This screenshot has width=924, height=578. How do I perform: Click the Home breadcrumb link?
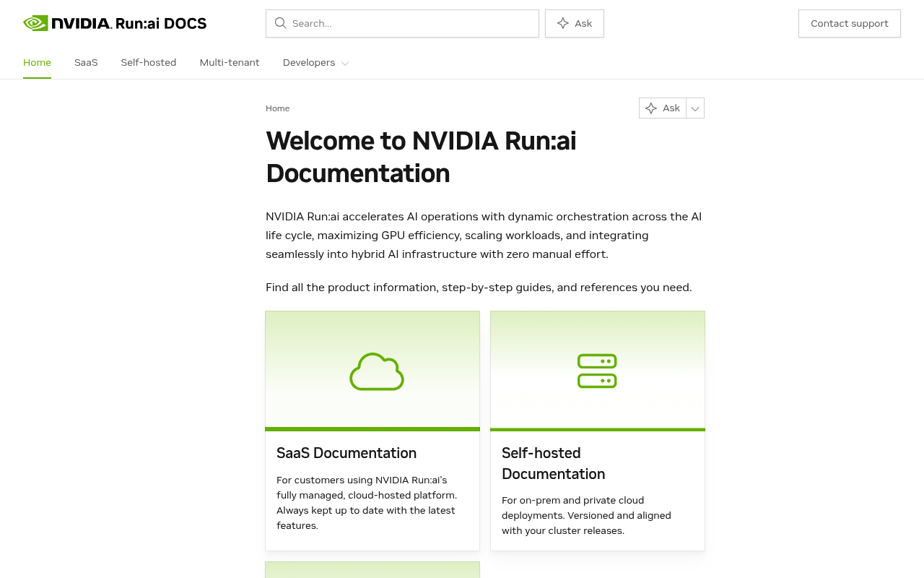[x=278, y=108]
